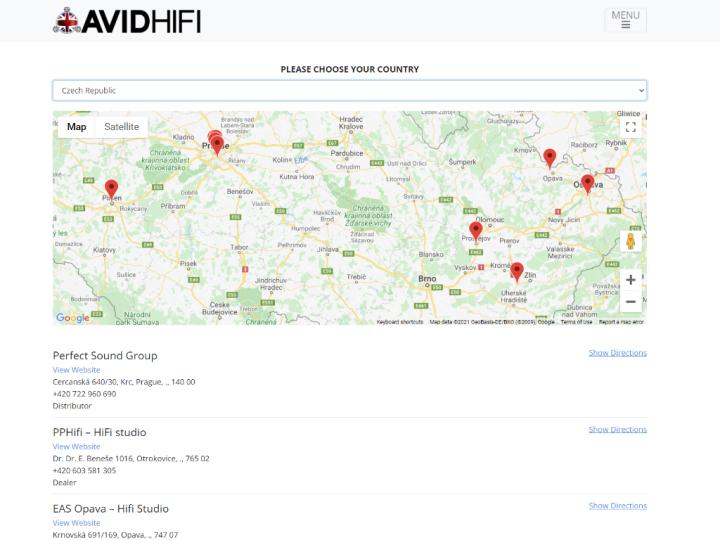The image size is (720, 540).
Task: View Website of PPHifi – HiFi studio
Action: pos(76,446)
